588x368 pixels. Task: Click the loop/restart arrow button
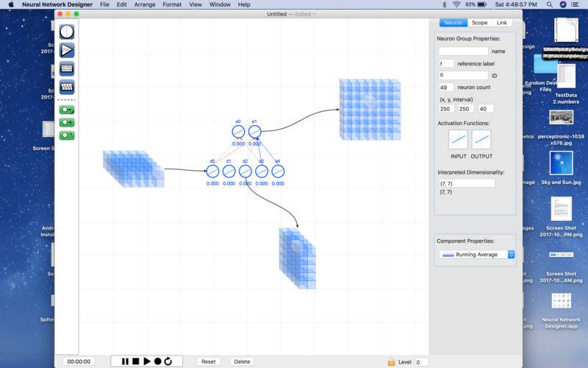[x=168, y=361]
